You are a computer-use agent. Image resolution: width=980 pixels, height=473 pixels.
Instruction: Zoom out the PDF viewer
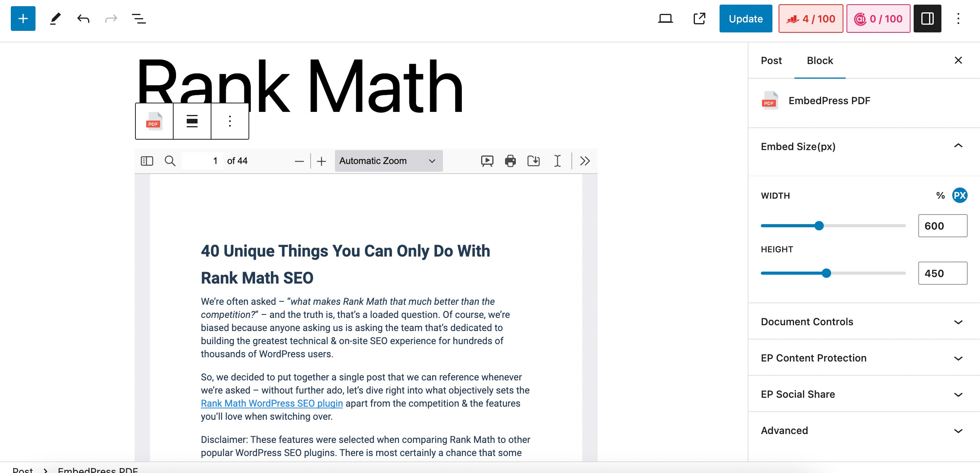[299, 161]
